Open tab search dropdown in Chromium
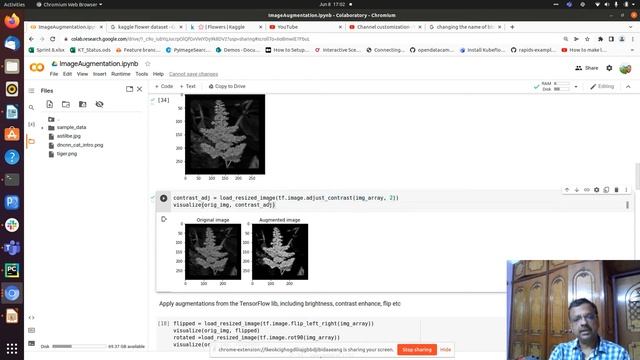640x360 pixels. point(631,27)
